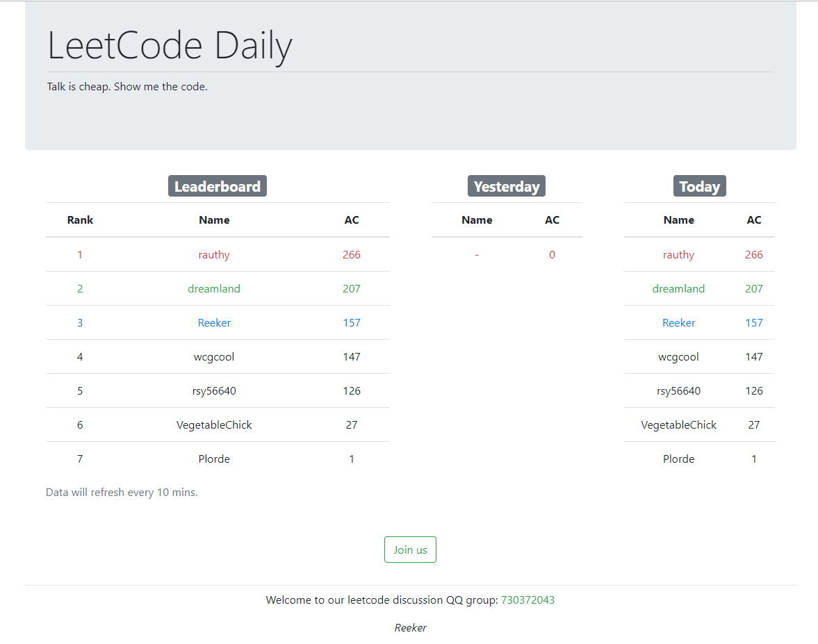Screen dimensions: 818x644
Task: Click rauthy in the Today table
Action: pos(678,254)
